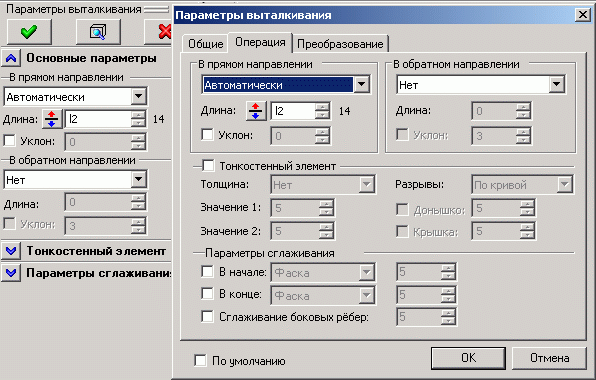Viewport: 596px width, 380px height.
Task: Open the Толщина dropdown
Action: tap(367, 185)
